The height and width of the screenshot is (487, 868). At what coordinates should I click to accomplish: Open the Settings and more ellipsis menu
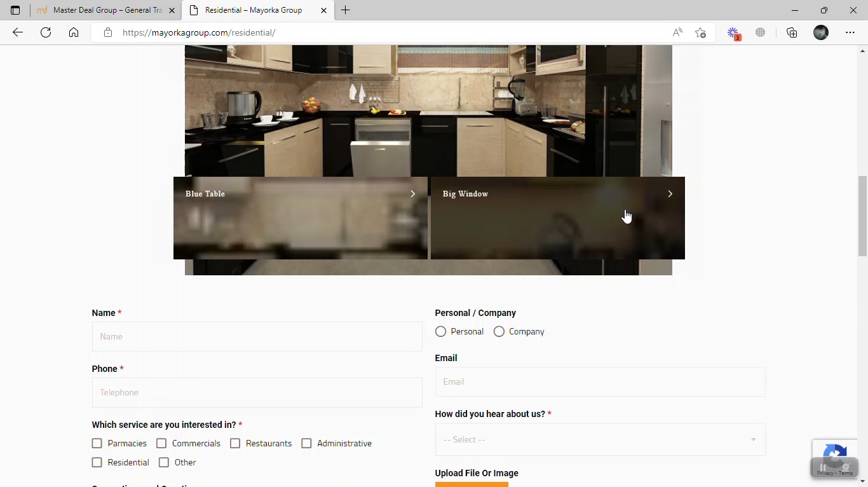(850, 32)
